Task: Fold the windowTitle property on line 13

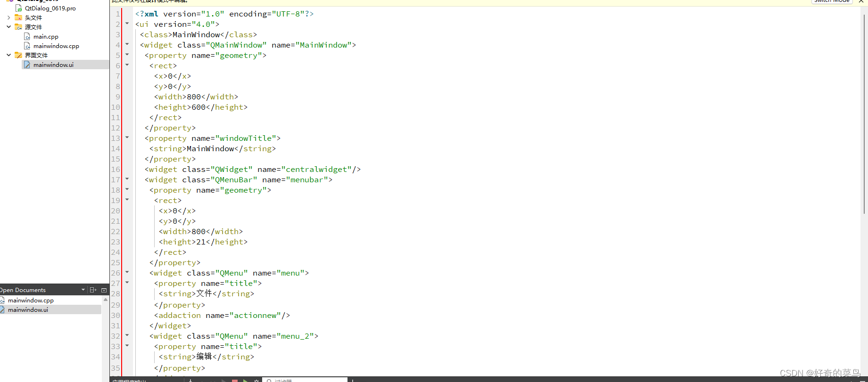Action: pos(127,137)
